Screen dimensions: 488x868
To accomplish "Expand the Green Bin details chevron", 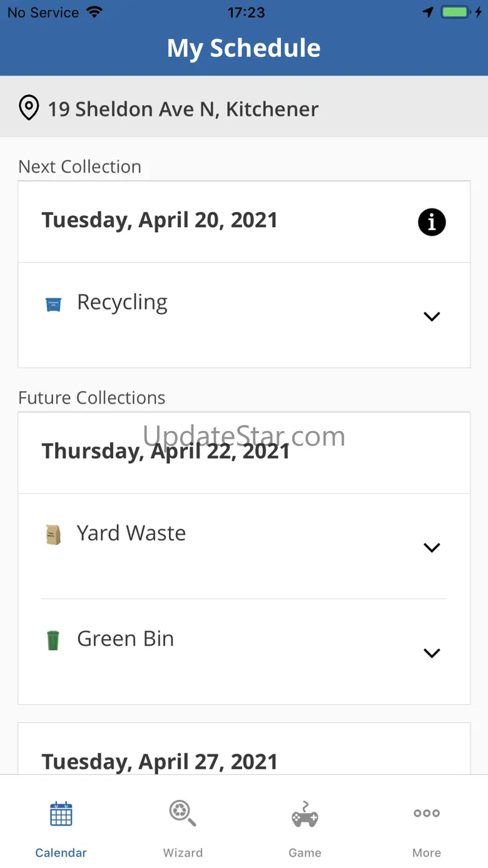I will [x=432, y=653].
